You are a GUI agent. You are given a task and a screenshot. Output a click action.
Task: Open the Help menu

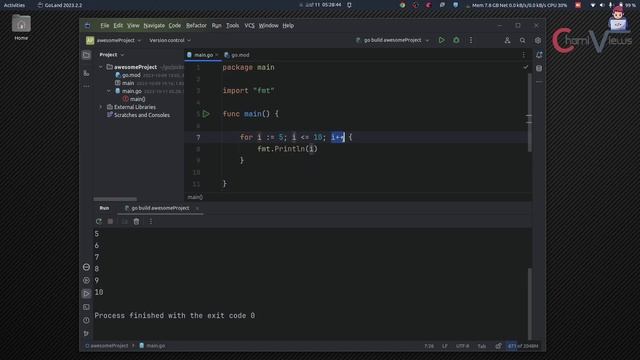click(288, 25)
